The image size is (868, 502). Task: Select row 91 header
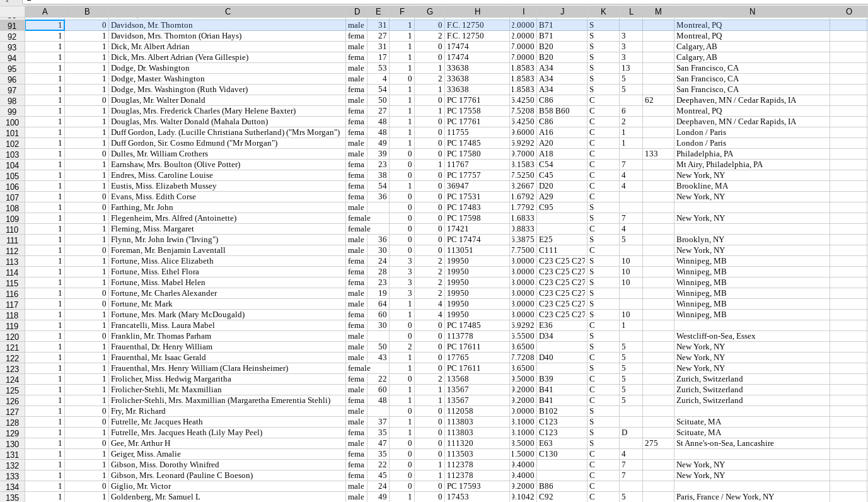[13, 25]
